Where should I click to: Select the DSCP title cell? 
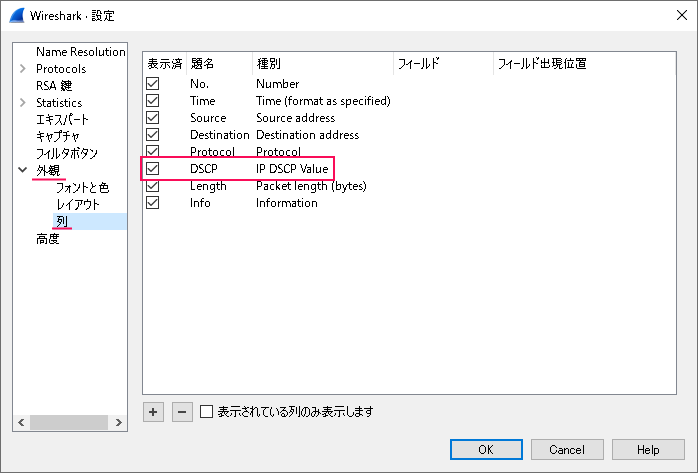204,169
